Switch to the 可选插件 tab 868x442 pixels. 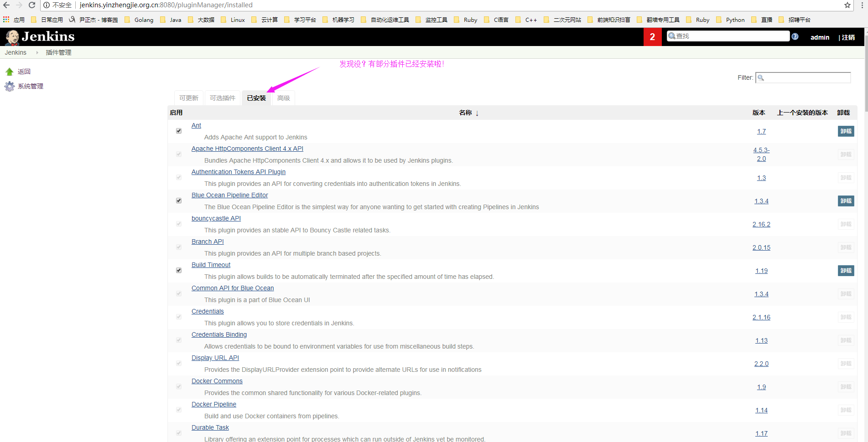coord(223,98)
